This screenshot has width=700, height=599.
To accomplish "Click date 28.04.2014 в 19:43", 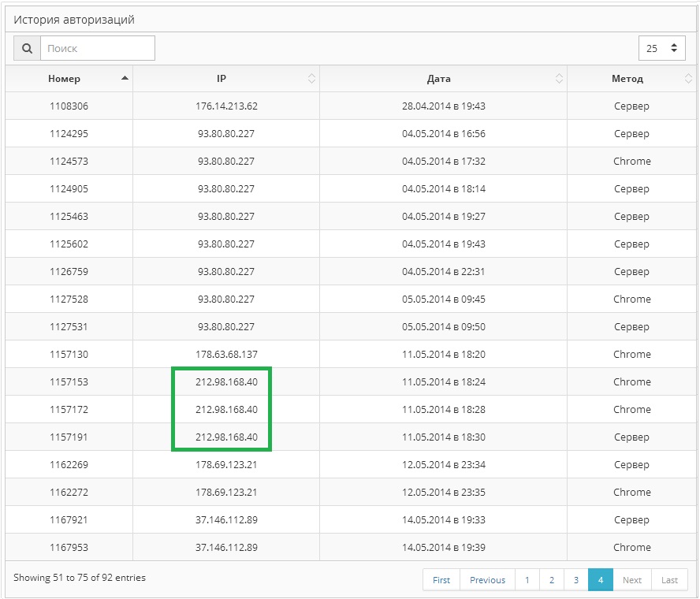I will point(443,106).
